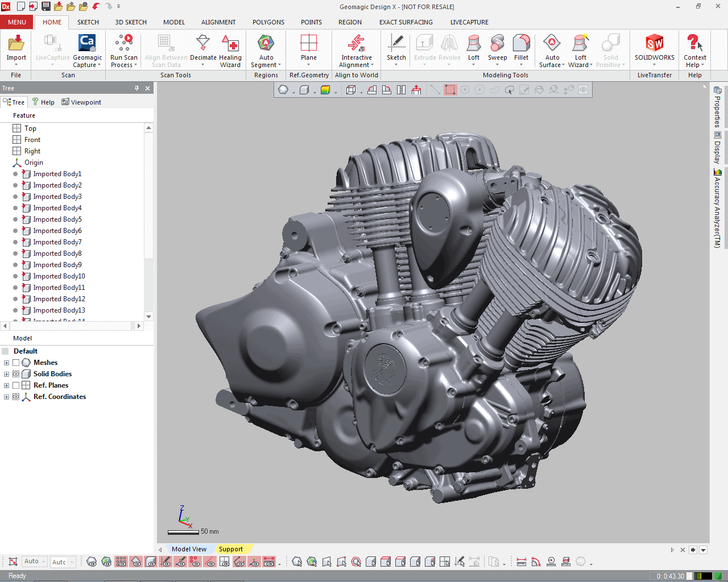The width and height of the screenshot is (728, 582).
Task: Select Imported Body10 in feature tree
Action: coord(59,276)
